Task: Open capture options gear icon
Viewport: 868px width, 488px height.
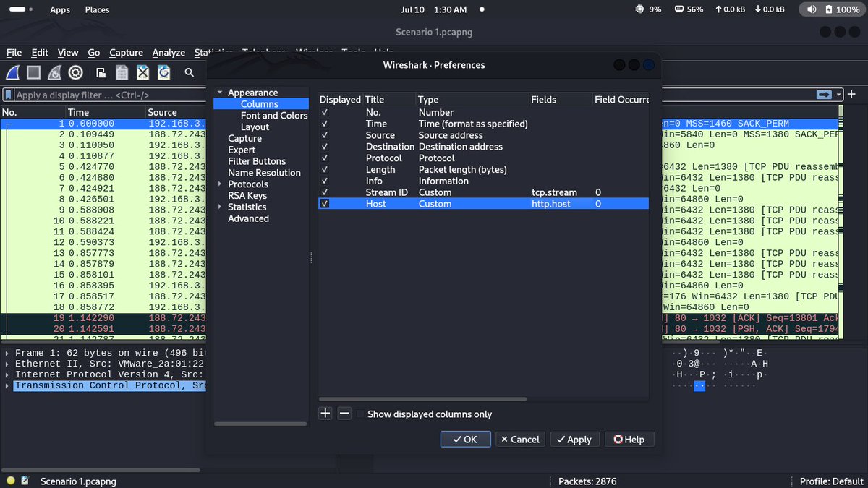Action: pyautogui.click(x=75, y=72)
